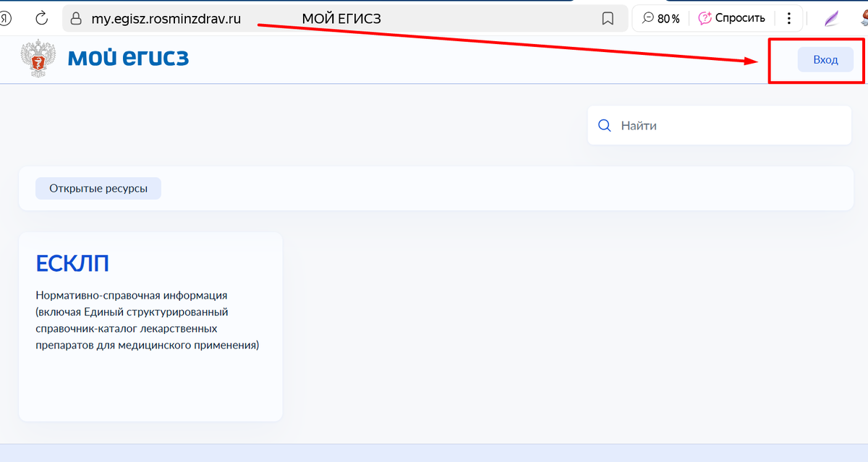868x462 pixels.
Task: Select the Открытые ресурсы tab
Action: [98, 189]
